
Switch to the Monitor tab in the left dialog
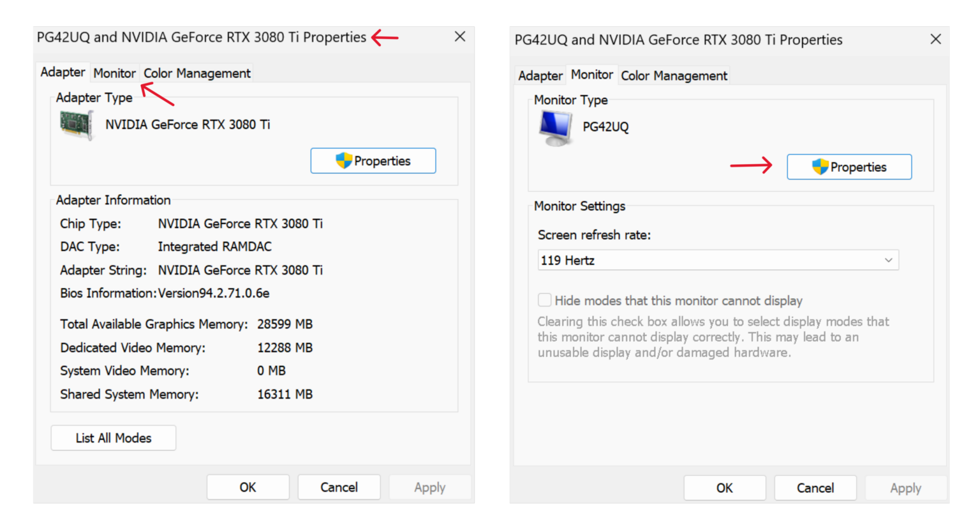pos(114,73)
